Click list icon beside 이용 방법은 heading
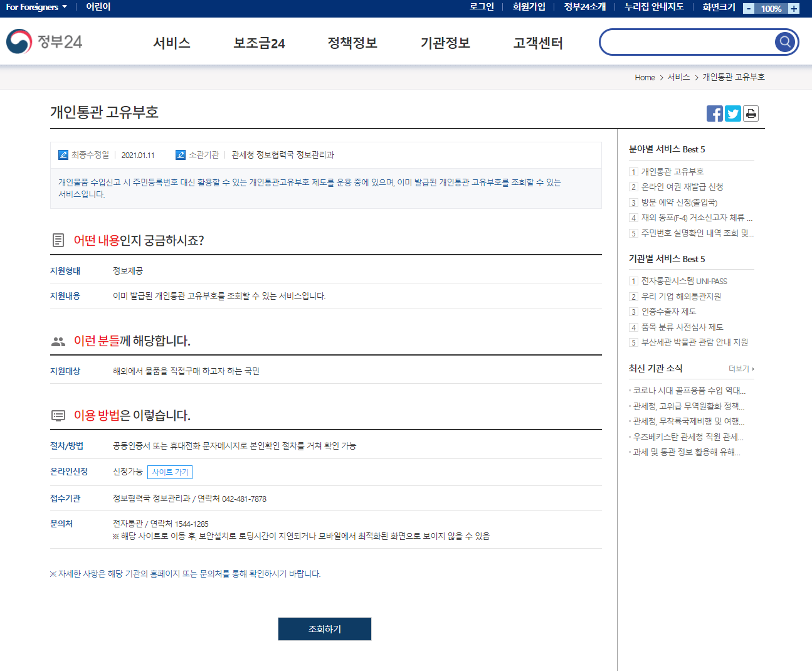This screenshot has height=671, width=812. [x=58, y=415]
